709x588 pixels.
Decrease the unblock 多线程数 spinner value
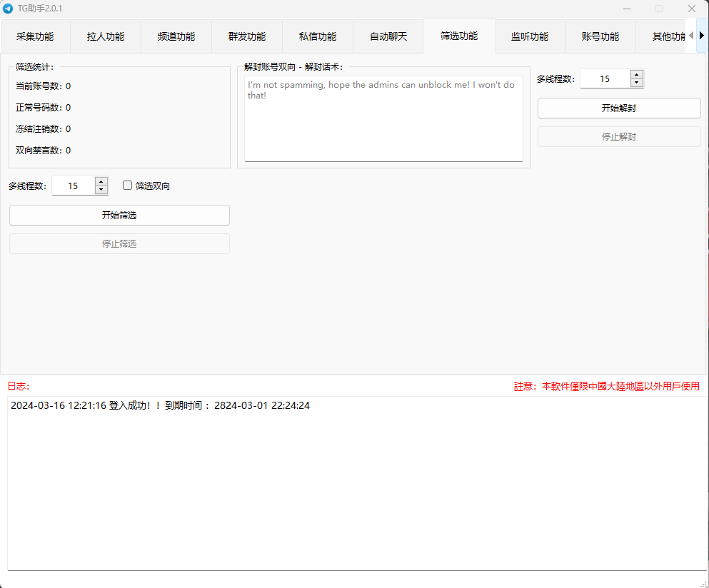[637, 83]
